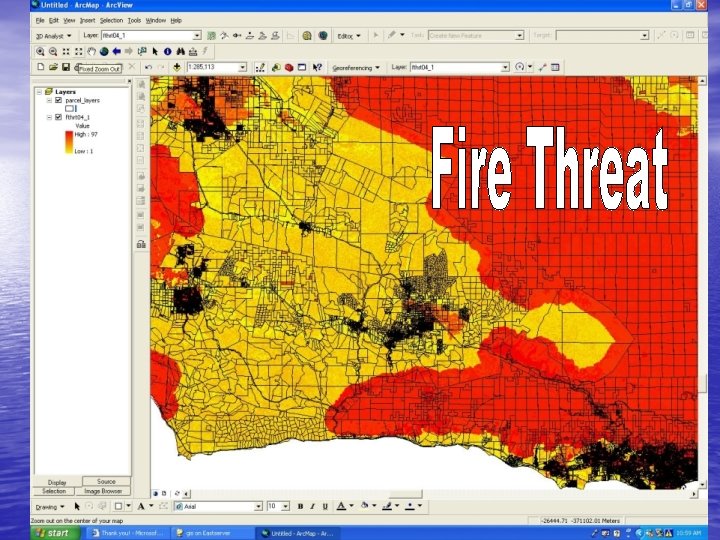Open the Editor Toolbar pencil icon
Image resolution: width=720 pixels, height=540 pixels.
point(260,68)
